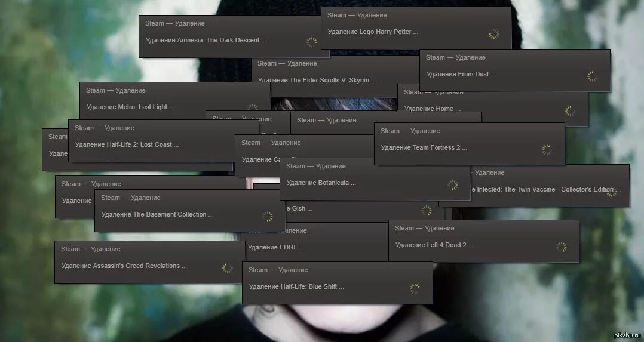Click 'Steam — Удаление' title of Team Fortress 2 dialog

(410, 131)
